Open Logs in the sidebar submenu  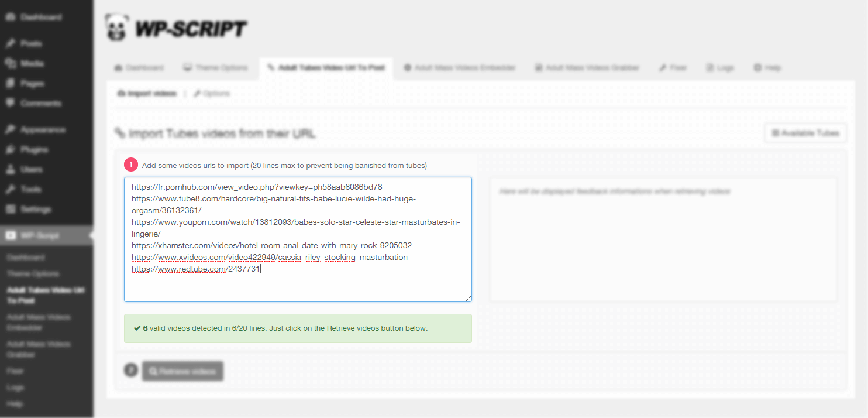click(x=15, y=388)
